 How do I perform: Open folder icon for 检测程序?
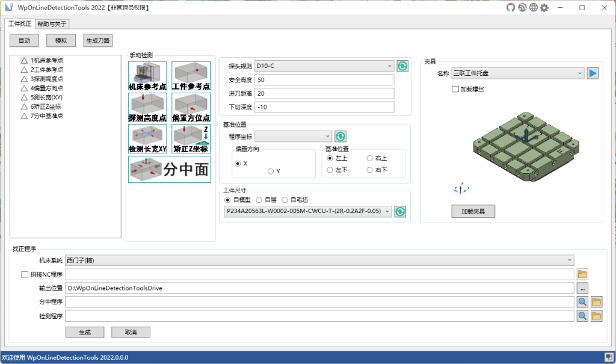[596, 316]
